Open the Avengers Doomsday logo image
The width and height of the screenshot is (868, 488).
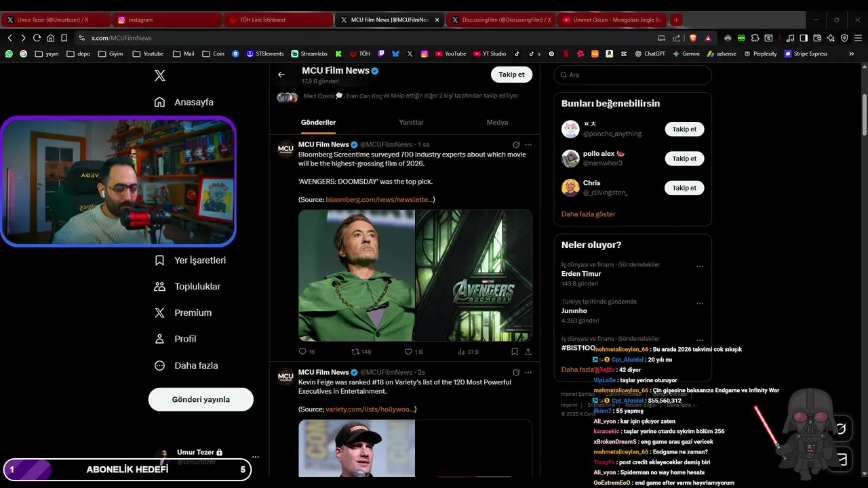[474, 275]
